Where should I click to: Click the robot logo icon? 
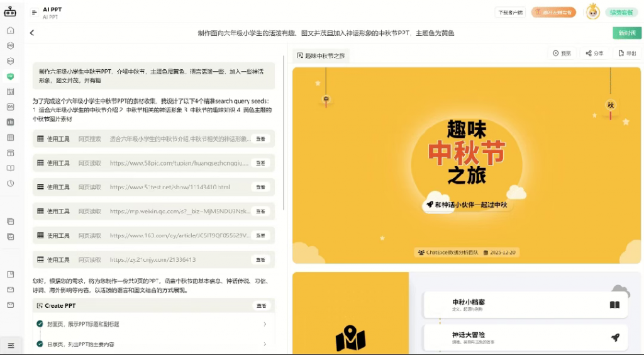10,11
